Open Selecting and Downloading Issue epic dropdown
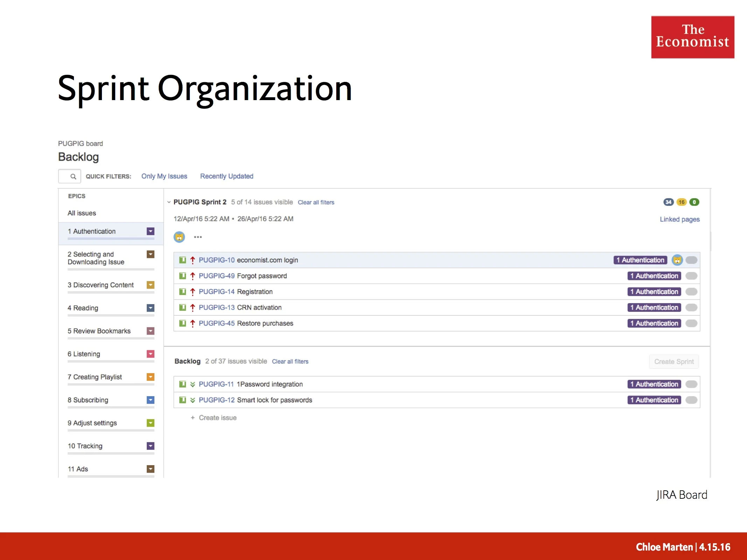This screenshot has height=560, width=747. pyautogui.click(x=151, y=254)
